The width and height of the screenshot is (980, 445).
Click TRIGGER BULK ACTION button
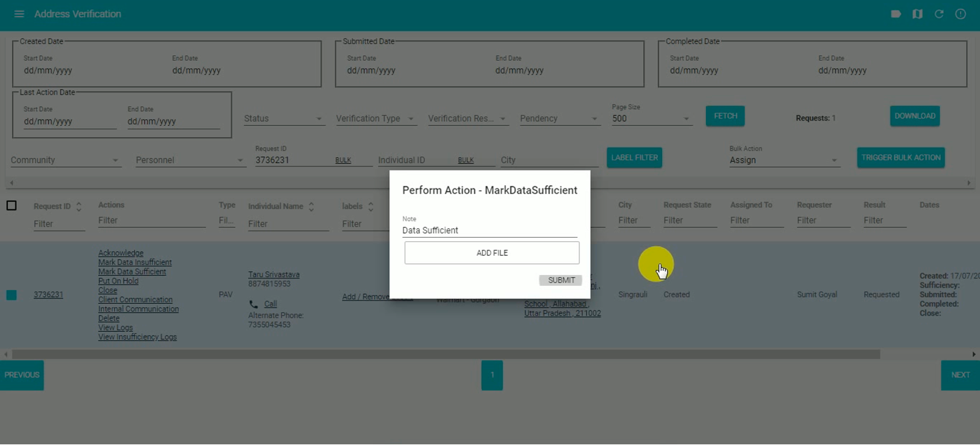(x=901, y=158)
